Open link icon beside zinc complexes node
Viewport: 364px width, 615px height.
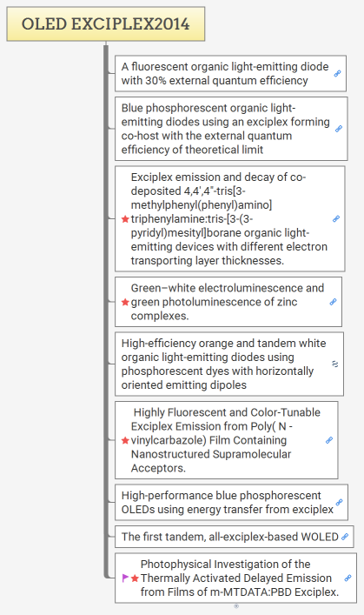point(333,302)
